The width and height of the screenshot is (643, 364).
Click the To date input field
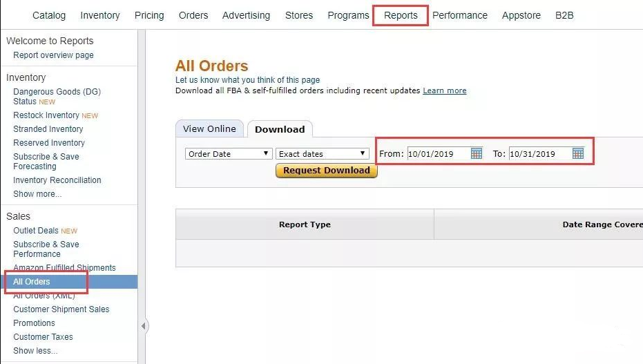(x=540, y=154)
